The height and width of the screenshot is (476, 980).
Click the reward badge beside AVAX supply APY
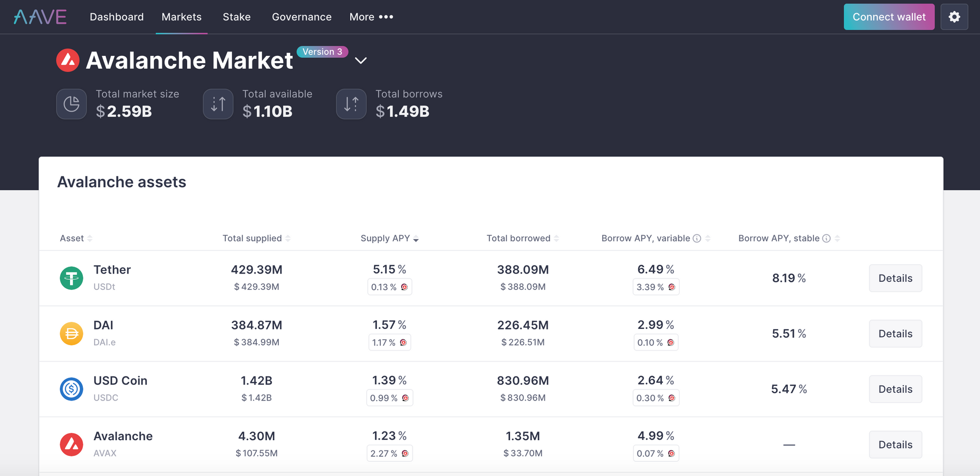[405, 453]
